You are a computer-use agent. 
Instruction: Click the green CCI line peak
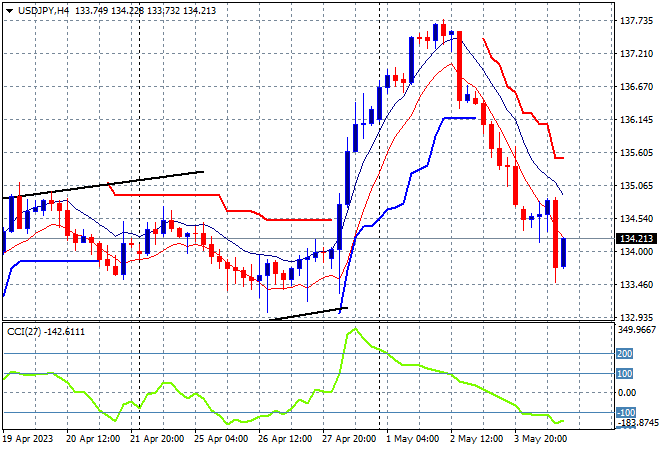[356, 329]
